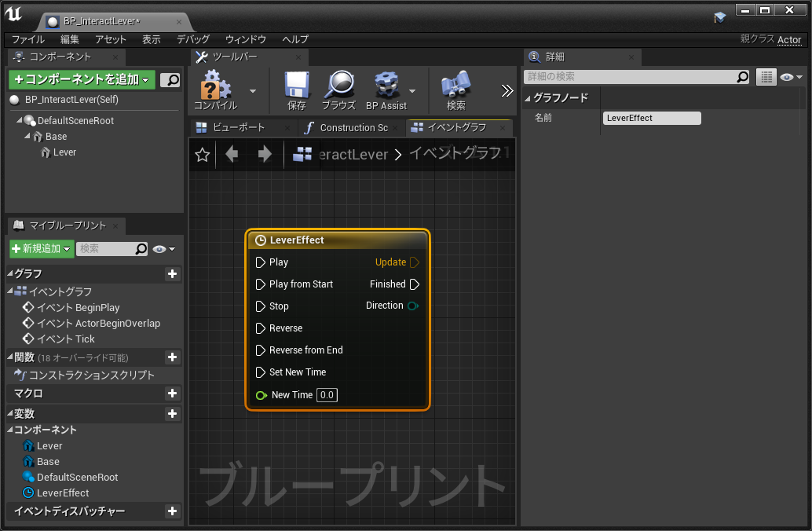The height and width of the screenshot is (531, 812).
Task: Open the BP Assist tool
Action: coord(386,90)
